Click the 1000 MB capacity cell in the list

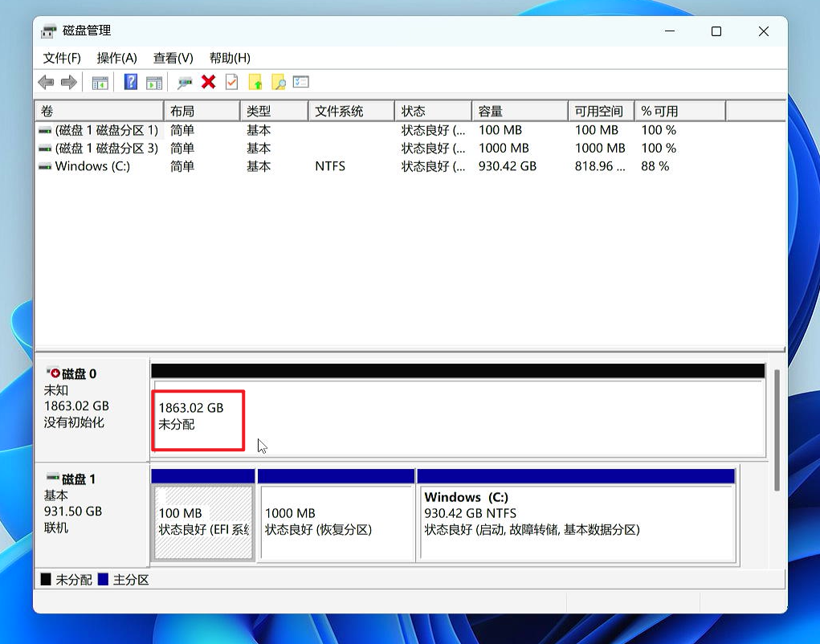point(504,149)
